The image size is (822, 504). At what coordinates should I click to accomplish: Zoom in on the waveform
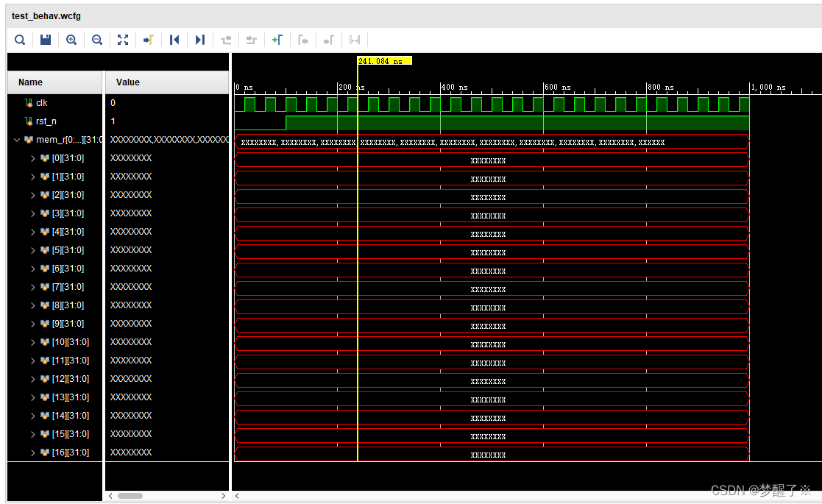[71, 40]
